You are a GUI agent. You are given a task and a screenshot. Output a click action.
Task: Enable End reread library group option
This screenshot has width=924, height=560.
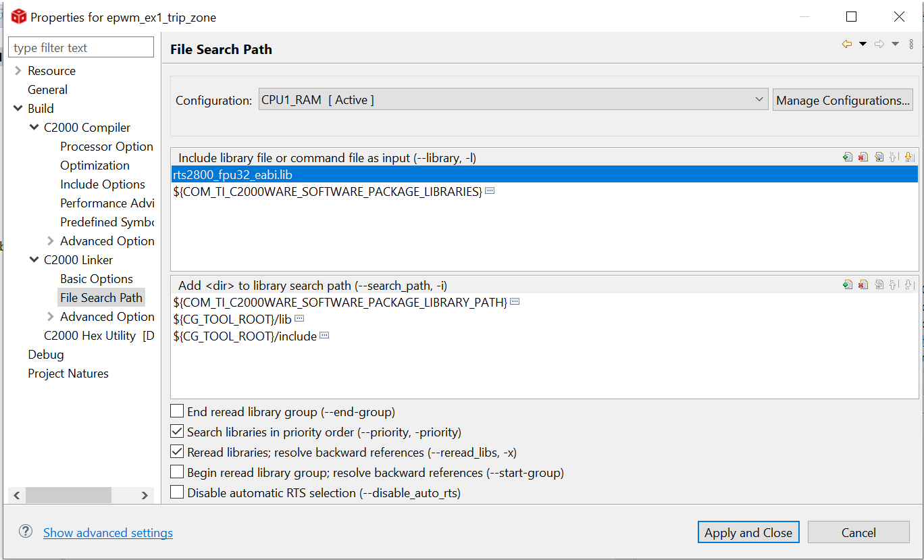point(177,411)
